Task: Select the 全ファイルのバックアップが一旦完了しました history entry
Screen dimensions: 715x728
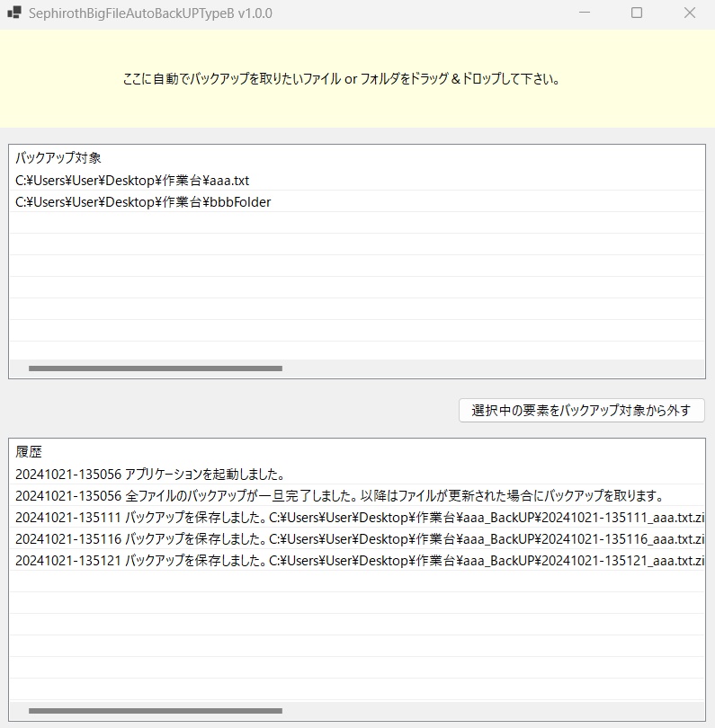Action: [x=357, y=496]
